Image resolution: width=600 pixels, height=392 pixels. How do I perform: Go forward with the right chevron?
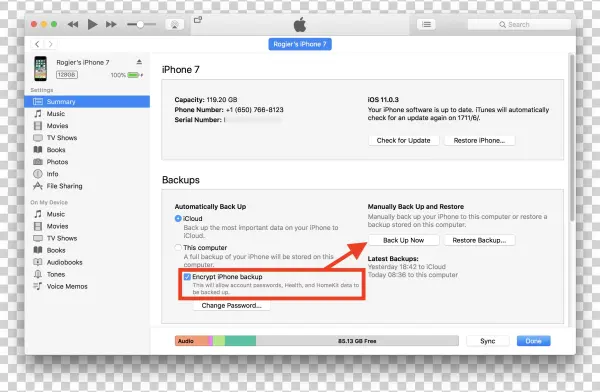coord(51,44)
